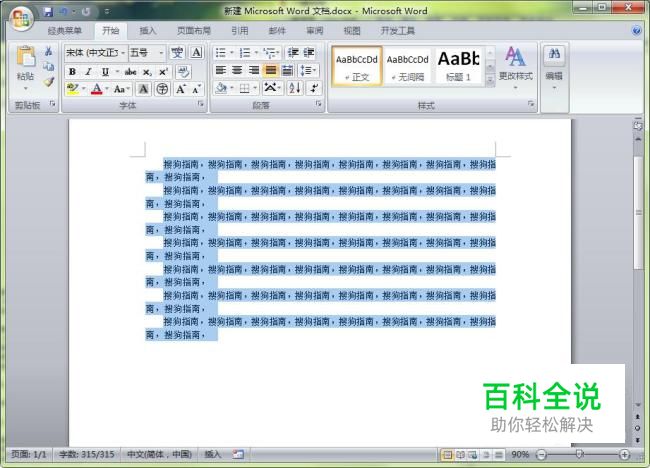Screen dimensions: 650x468
Task: Click the enclosed characters icon
Action: click(x=162, y=89)
